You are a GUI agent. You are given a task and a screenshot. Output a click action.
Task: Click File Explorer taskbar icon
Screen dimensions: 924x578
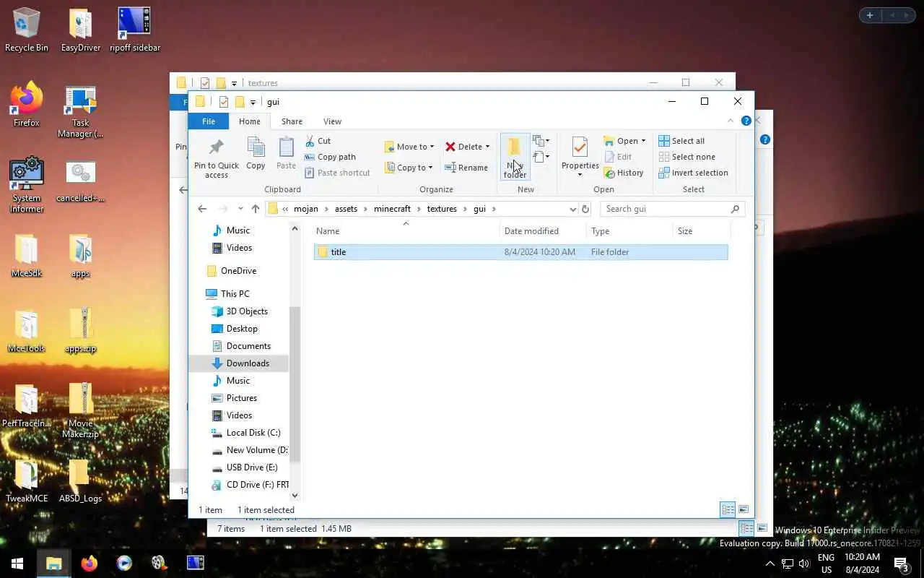pos(54,564)
